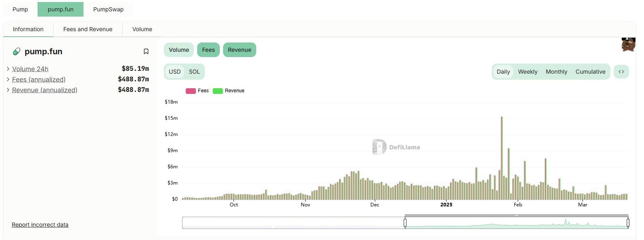
Task: Bookmark pump.fun with the bookmark icon
Action: 146,51
